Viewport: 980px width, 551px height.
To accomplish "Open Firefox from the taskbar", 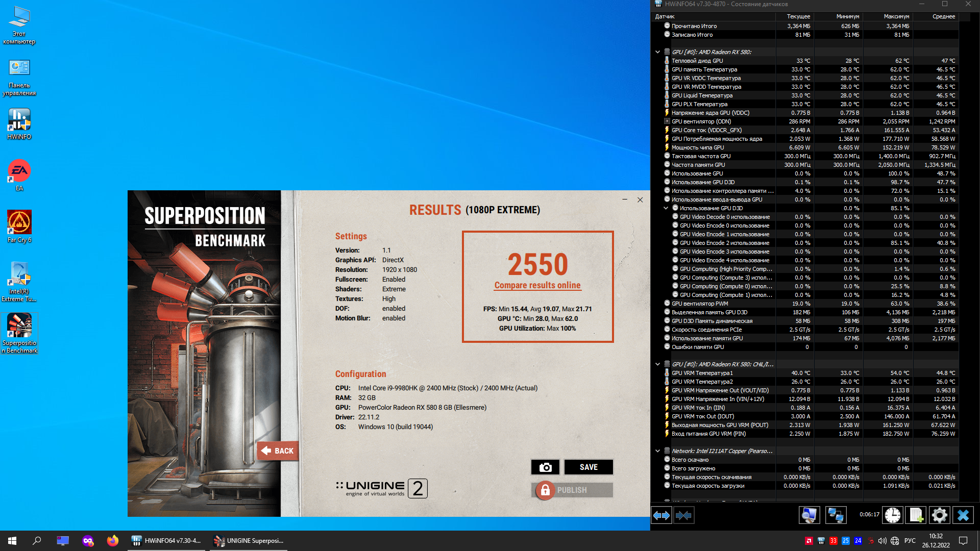I will (112, 541).
